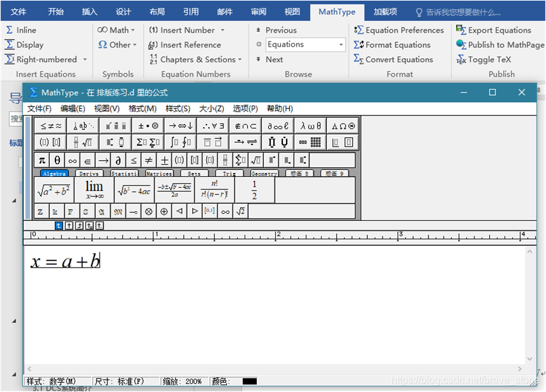Image resolution: width=546 pixels, height=392 pixels.
Task: Expand the Insert Number dropdown arrow
Action: click(222, 30)
